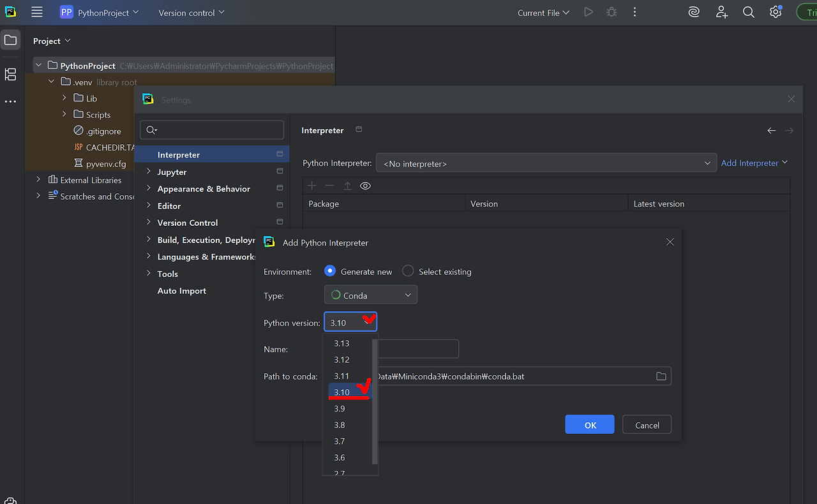Browse for conda path folder icon
Image resolution: width=817 pixels, height=504 pixels.
[661, 376]
